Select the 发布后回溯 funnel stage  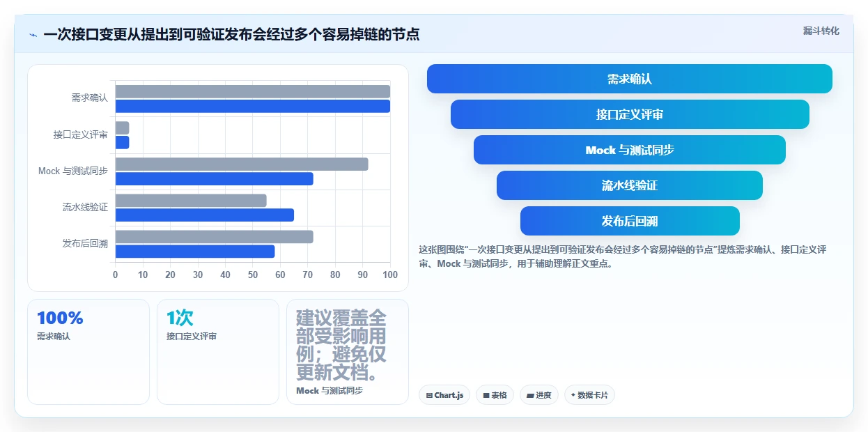630,221
